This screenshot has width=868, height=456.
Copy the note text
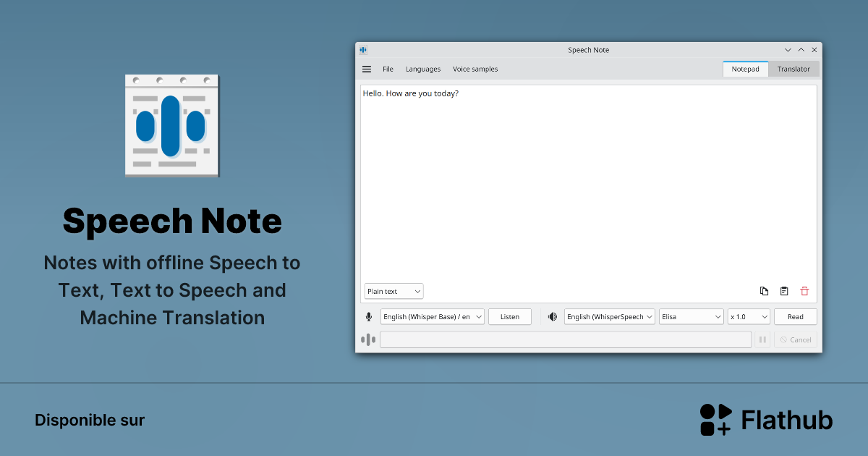coord(764,290)
